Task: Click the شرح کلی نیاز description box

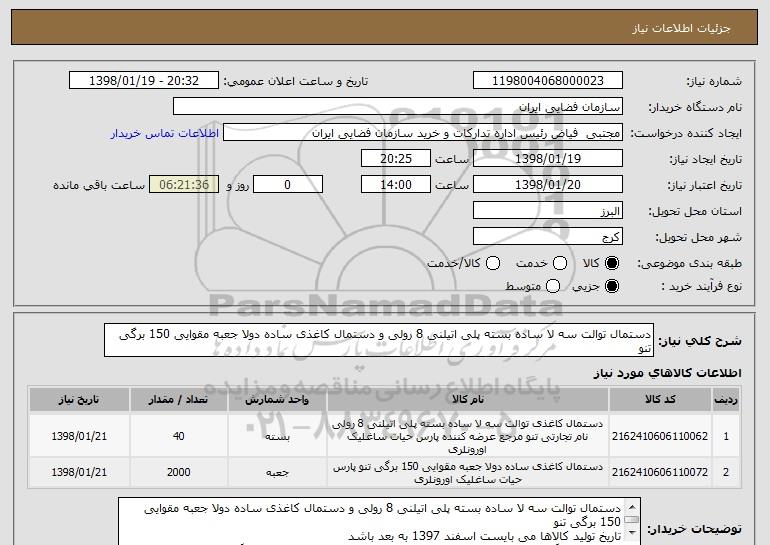Action: click(379, 340)
